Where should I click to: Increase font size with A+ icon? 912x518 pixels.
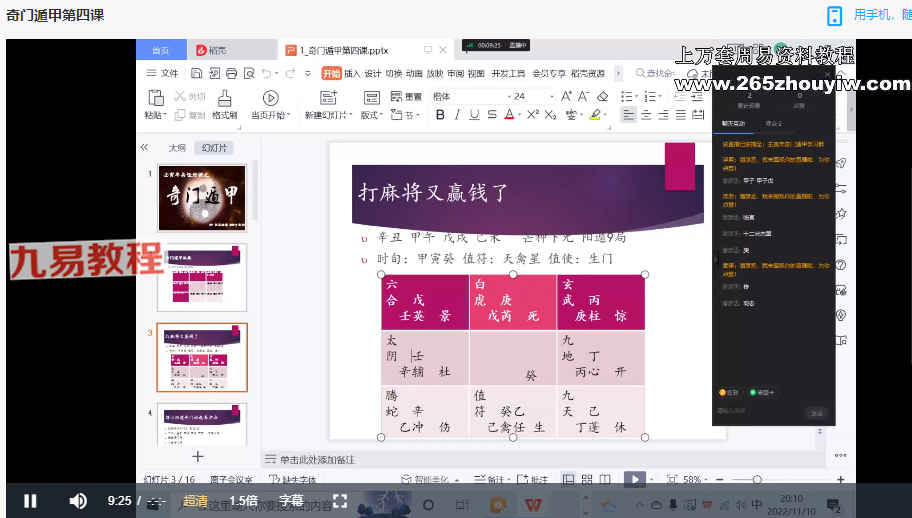coord(566,96)
